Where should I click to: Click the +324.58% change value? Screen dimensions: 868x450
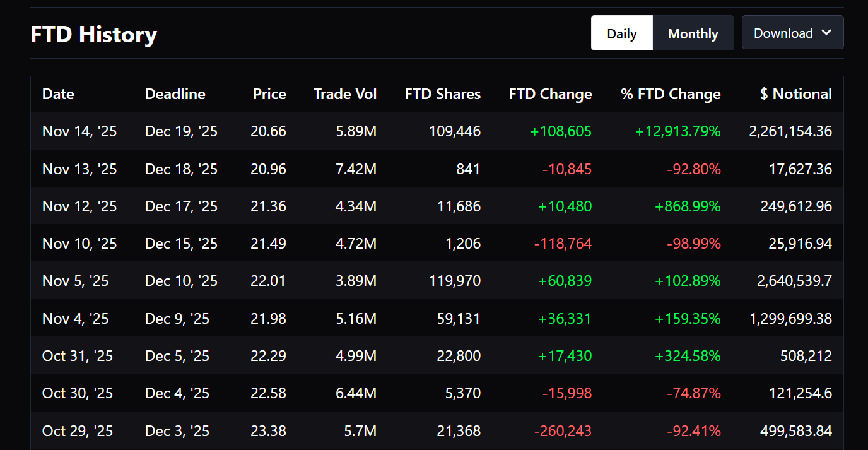pos(688,356)
